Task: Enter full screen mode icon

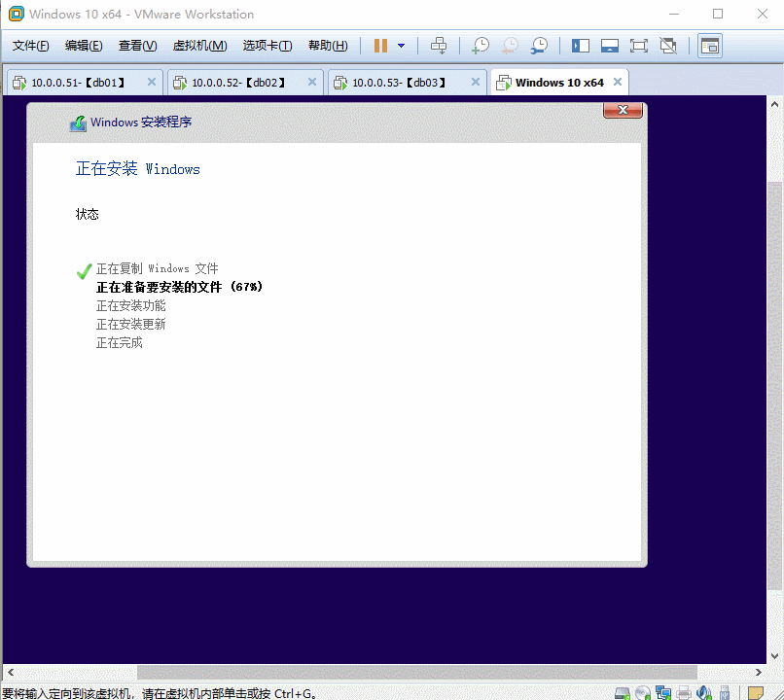Action: click(x=639, y=46)
